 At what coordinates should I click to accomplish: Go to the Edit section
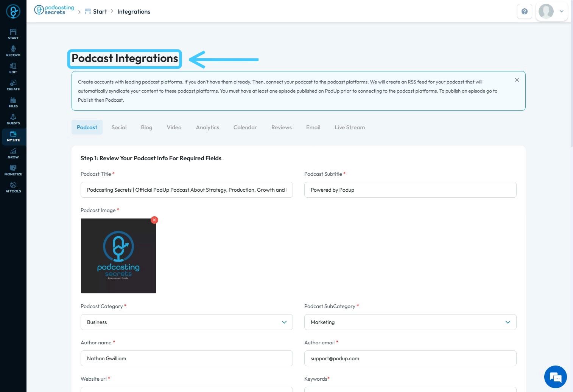click(x=13, y=68)
